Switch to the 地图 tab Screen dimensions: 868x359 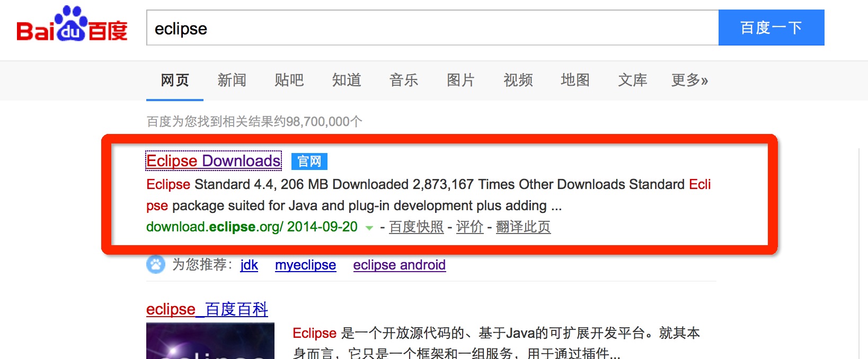click(x=575, y=80)
